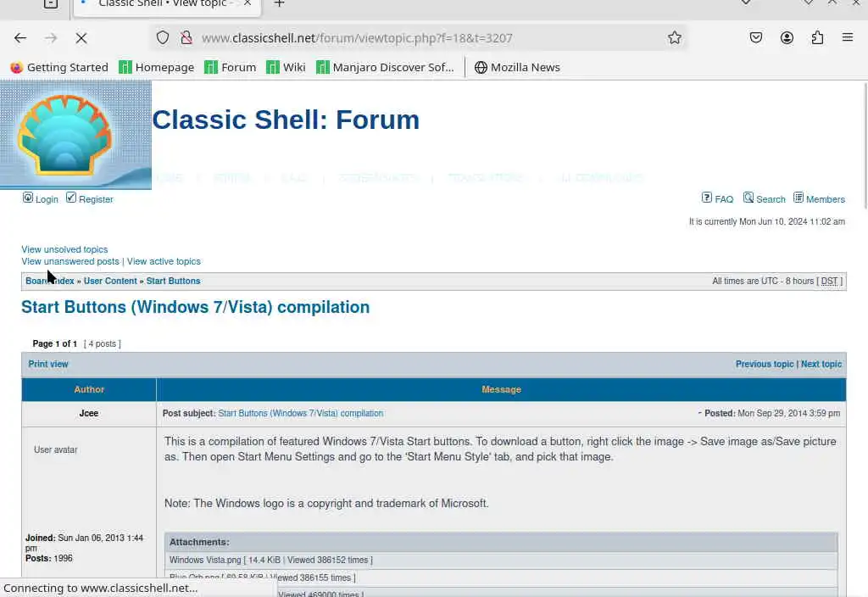Open author Jcee's profile

[88, 413]
